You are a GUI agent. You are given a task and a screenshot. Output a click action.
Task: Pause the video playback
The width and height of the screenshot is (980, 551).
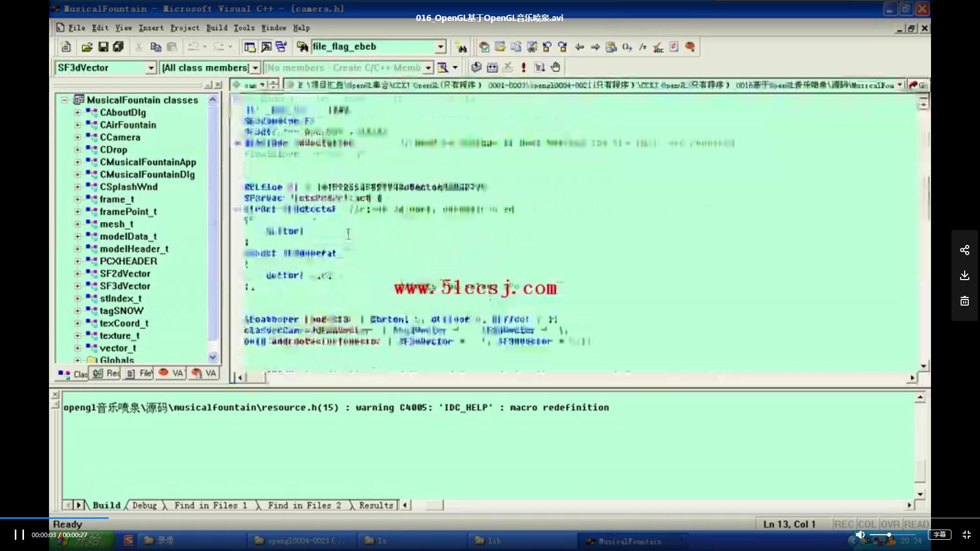tap(19, 534)
